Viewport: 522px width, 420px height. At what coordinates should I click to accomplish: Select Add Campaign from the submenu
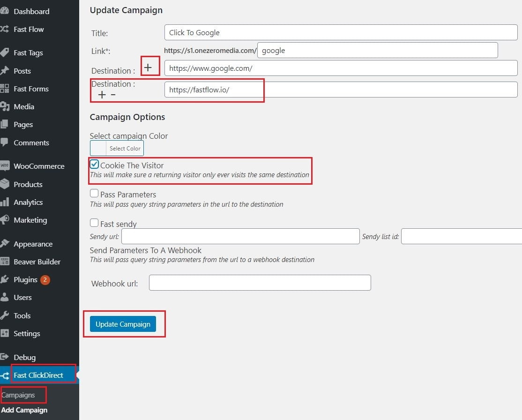point(24,410)
